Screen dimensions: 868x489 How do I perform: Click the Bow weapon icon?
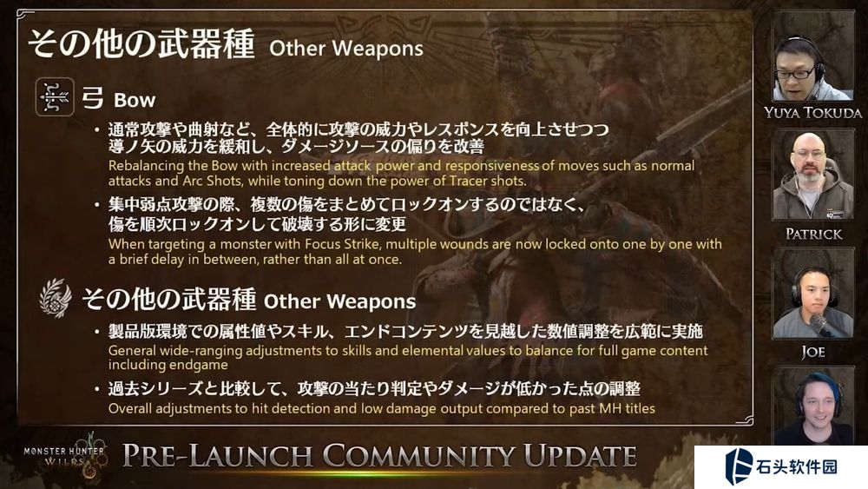(x=55, y=97)
